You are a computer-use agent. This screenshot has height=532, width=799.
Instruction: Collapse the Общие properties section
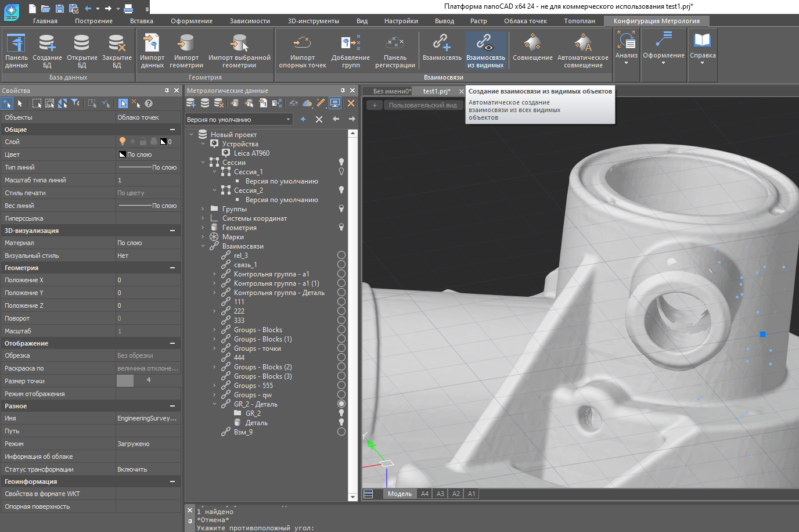[172, 130]
